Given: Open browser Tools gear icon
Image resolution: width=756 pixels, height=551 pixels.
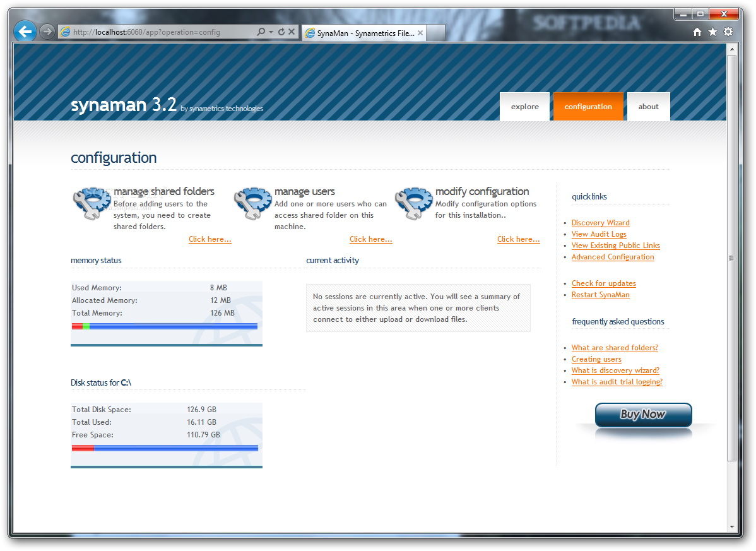Looking at the screenshot, I should (x=728, y=32).
